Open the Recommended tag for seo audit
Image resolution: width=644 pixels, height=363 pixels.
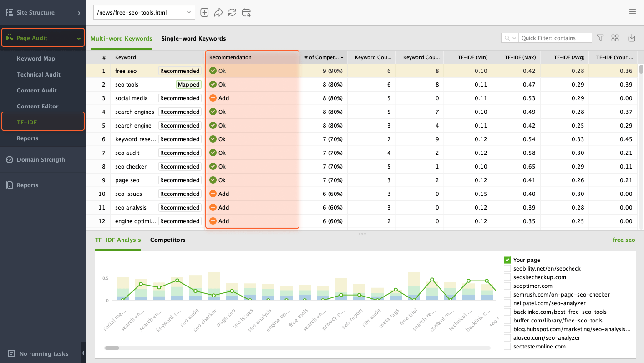pyautogui.click(x=180, y=153)
